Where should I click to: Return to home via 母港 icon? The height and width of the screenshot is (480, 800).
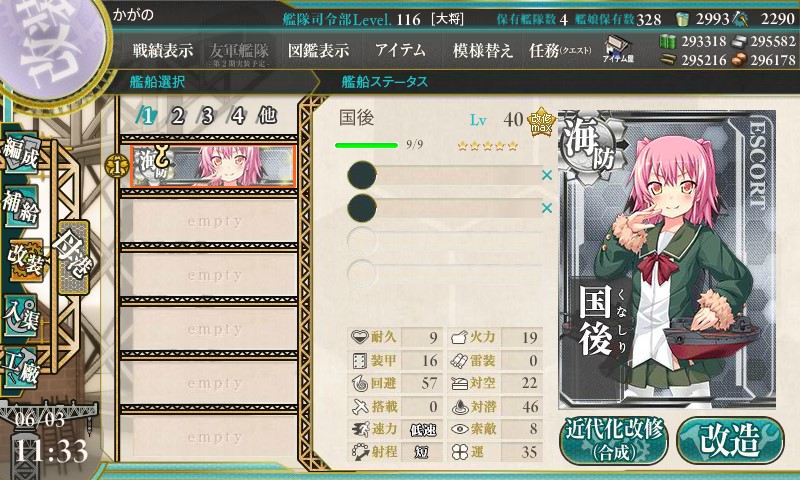(x=73, y=258)
